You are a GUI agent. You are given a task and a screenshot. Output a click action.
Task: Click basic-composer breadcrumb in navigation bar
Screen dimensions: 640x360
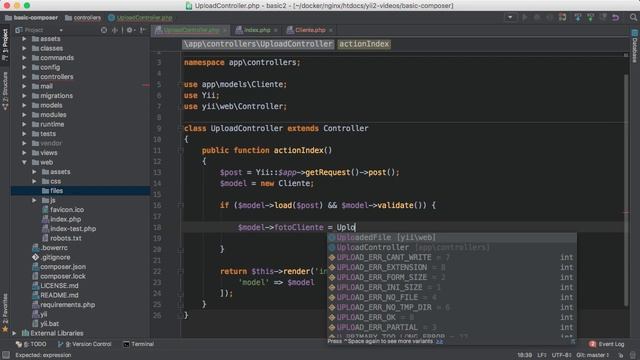[32, 18]
